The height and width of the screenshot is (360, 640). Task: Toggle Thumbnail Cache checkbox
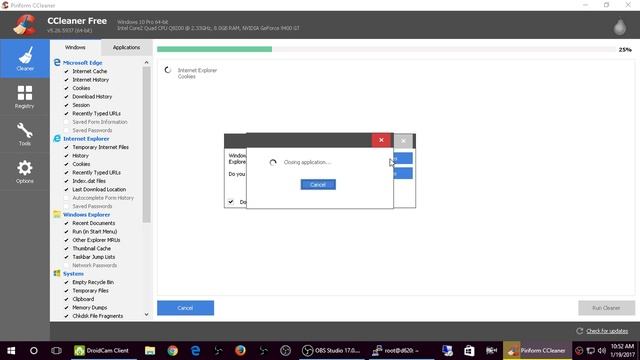pos(67,248)
